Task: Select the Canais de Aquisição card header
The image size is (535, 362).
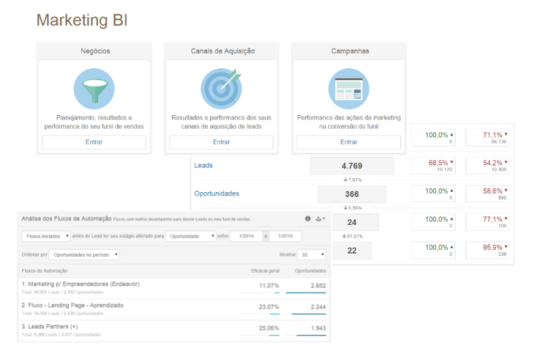Action: click(x=221, y=51)
